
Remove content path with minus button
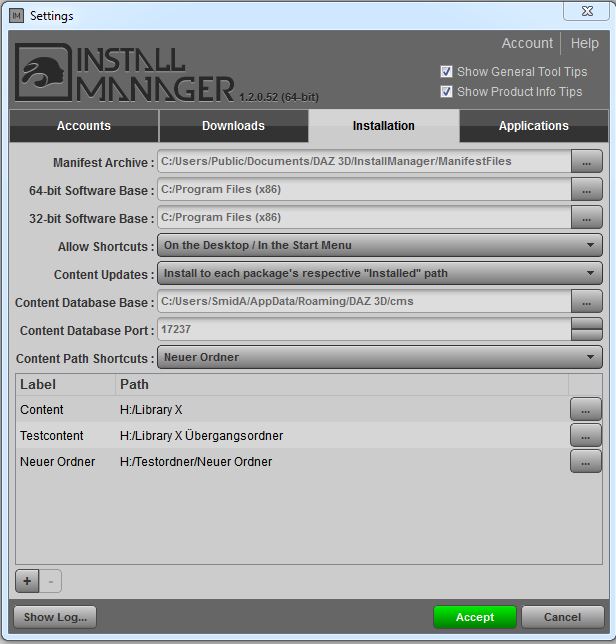click(x=51, y=581)
